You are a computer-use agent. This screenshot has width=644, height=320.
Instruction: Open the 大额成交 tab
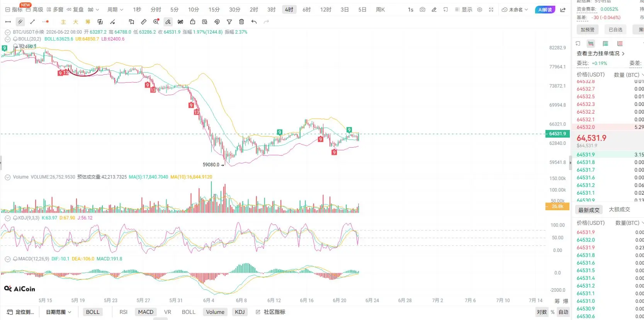point(619,209)
